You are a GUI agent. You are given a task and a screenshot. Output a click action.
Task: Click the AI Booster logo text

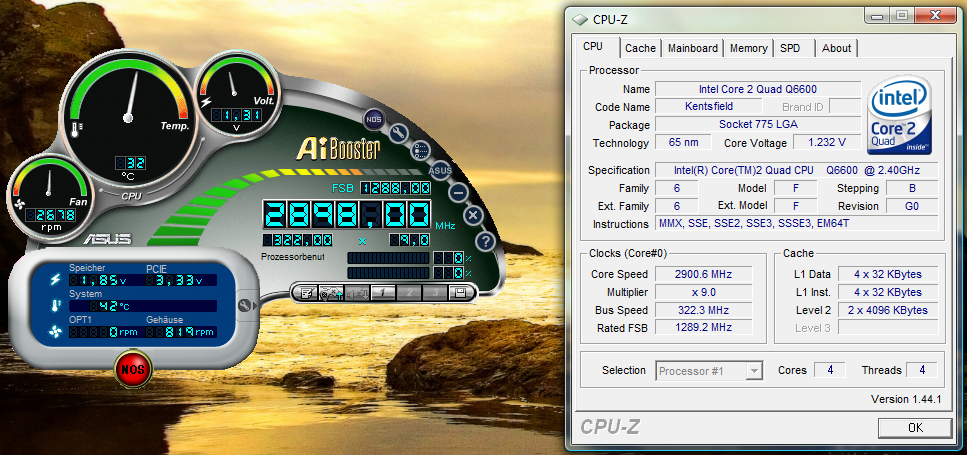tap(338, 148)
